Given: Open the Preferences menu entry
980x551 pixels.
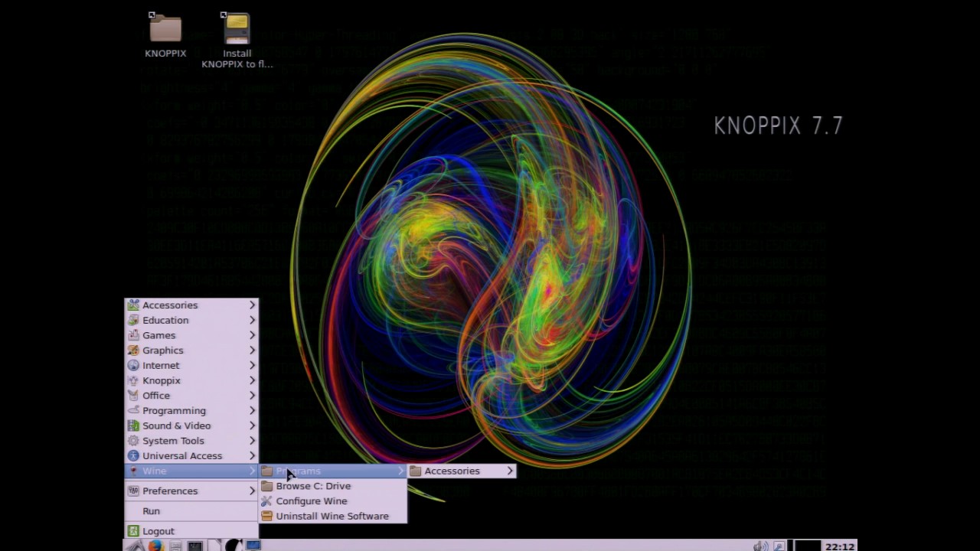Looking at the screenshot, I should pos(191,491).
